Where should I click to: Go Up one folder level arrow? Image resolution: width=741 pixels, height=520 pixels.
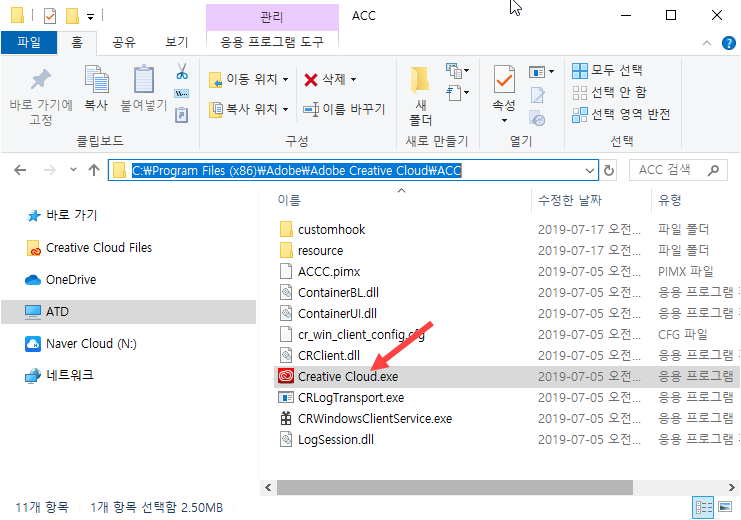[x=94, y=170]
